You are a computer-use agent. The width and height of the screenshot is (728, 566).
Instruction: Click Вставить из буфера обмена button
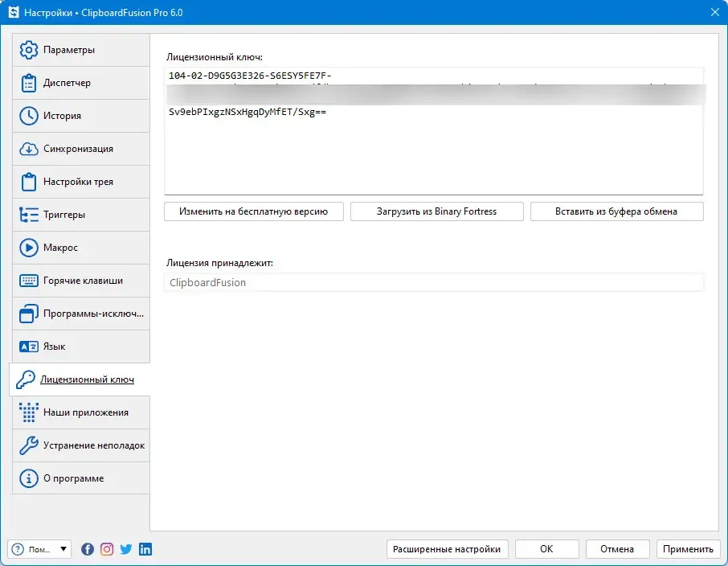tap(616, 211)
